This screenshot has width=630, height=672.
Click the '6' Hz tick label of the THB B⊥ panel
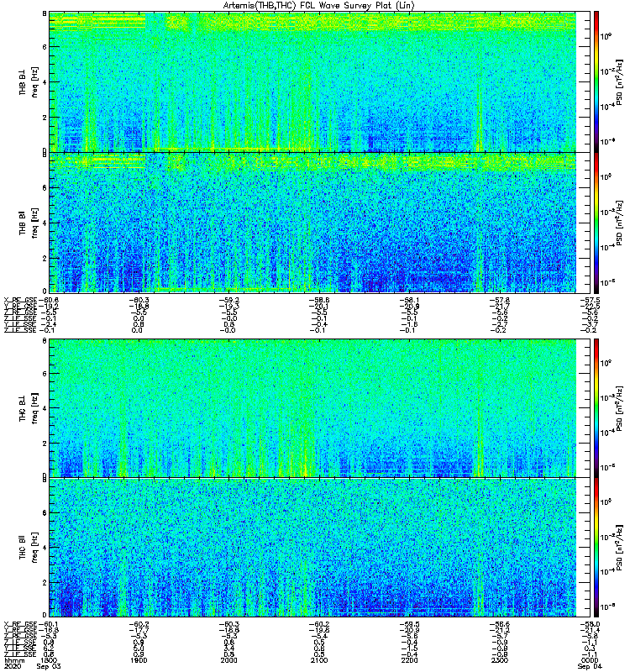pyautogui.click(x=45, y=47)
